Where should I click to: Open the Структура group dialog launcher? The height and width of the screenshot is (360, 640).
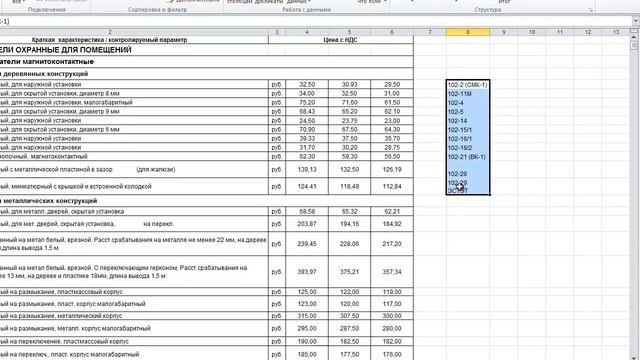pyautogui.click(x=591, y=10)
